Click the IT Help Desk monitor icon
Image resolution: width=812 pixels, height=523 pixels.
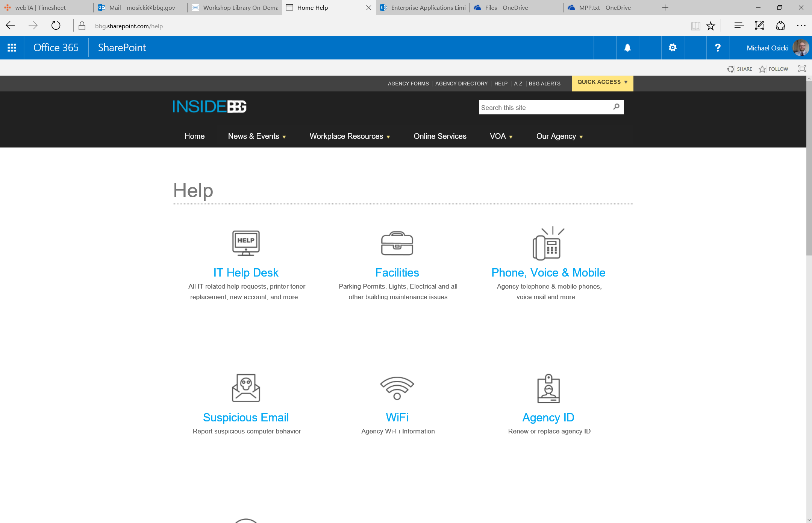(246, 243)
